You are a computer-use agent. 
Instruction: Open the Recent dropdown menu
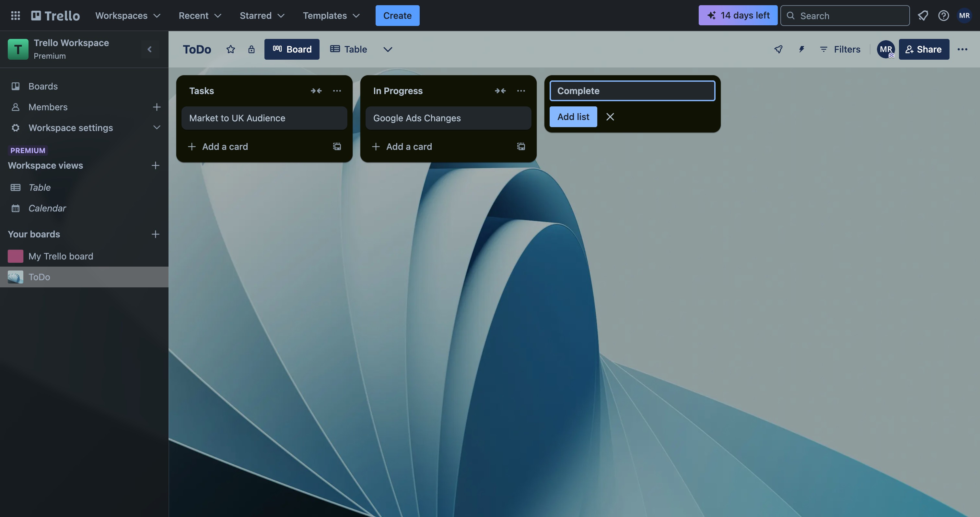pyautogui.click(x=200, y=16)
